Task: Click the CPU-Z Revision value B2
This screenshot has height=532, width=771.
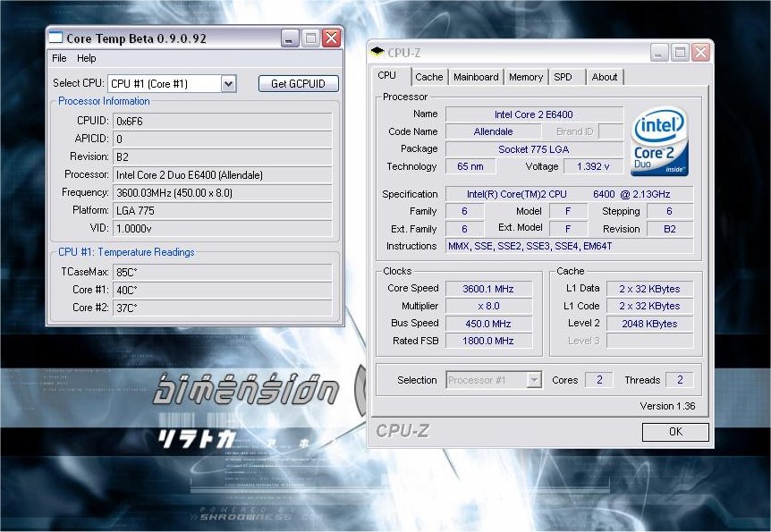Action: pos(670,229)
